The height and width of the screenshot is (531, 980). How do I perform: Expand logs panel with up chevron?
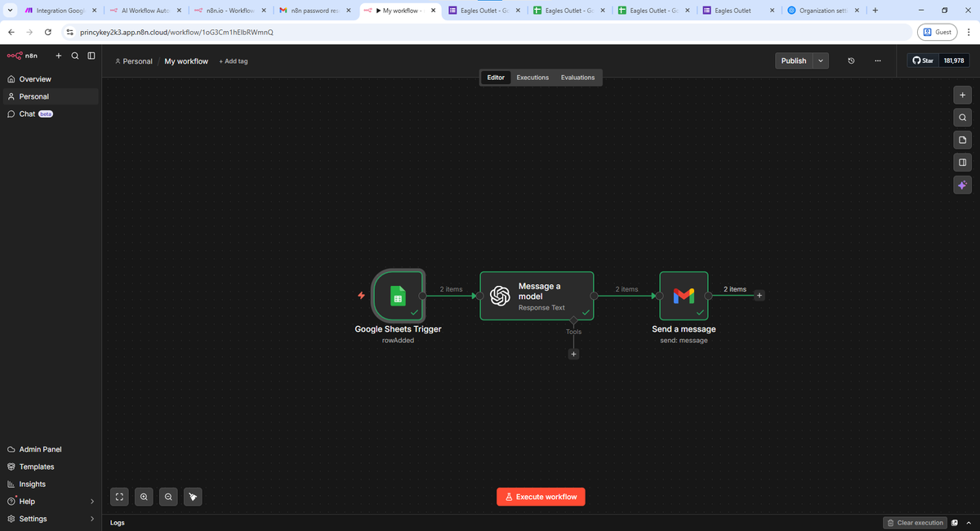coord(969,523)
